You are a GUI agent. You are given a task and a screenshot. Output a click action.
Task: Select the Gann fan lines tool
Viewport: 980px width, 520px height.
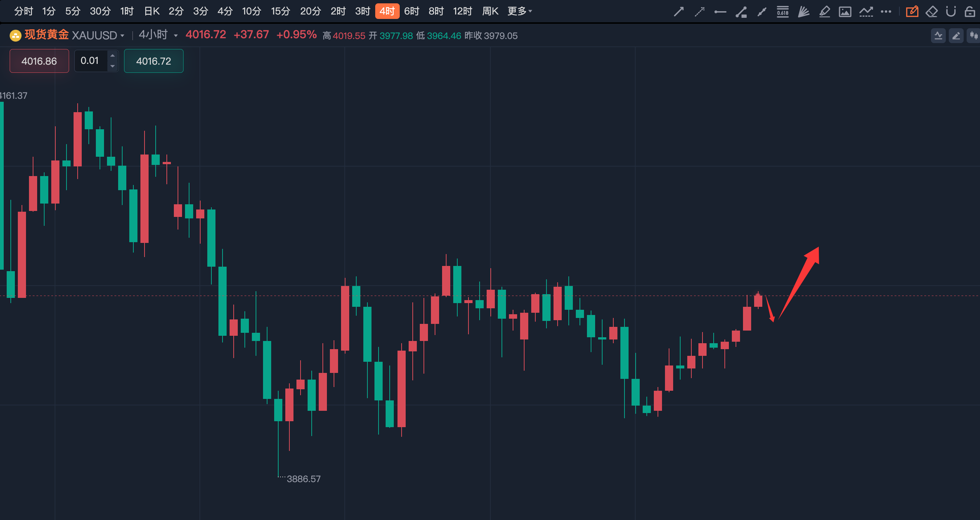[x=803, y=12]
